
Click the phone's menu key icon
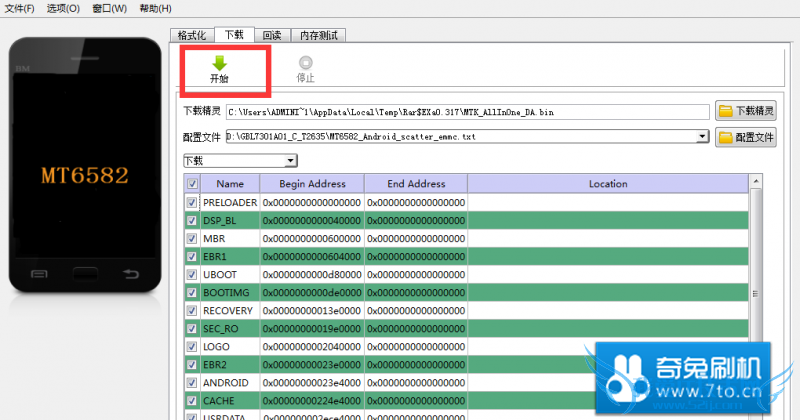pos(39,273)
